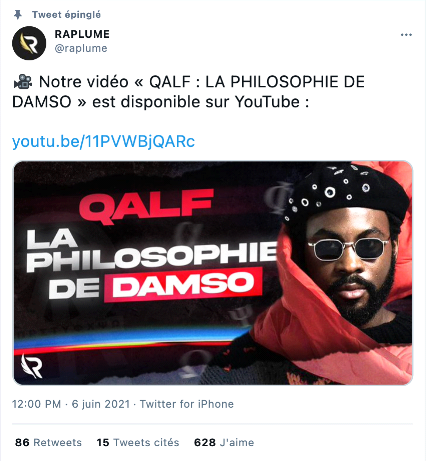Open the youtu.be/11PVWBjQARc link

pyautogui.click(x=103, y=141)
